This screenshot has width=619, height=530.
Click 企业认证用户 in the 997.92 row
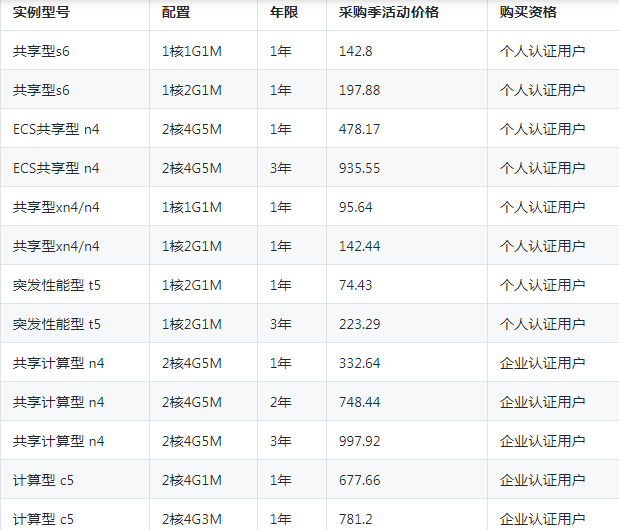coord(542,441)
